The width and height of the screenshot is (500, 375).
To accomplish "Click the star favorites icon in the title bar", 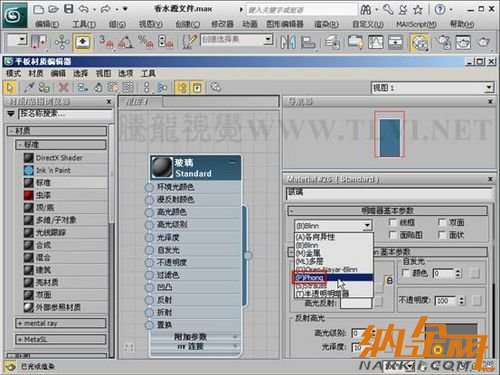I will pos(418,10).
